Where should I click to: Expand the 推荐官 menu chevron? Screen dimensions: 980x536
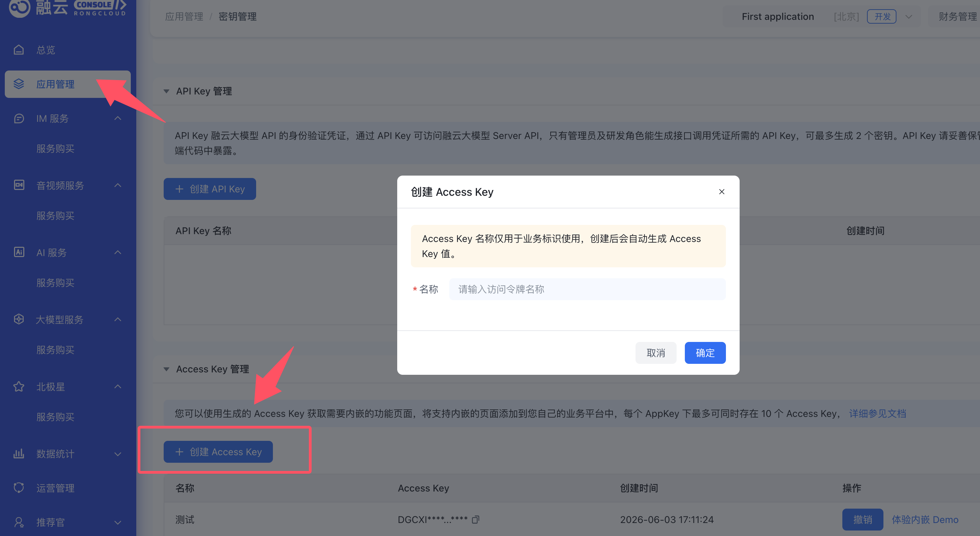(118, 522)
